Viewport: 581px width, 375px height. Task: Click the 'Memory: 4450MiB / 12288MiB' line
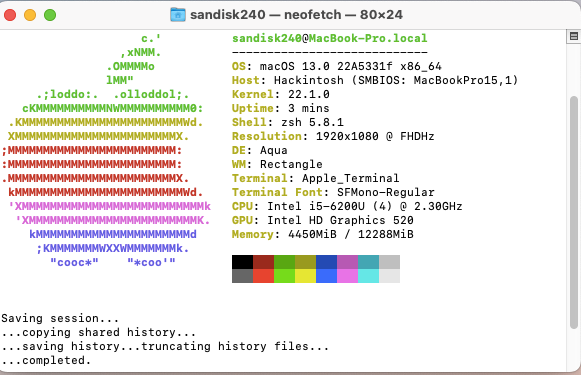(323, 234)
